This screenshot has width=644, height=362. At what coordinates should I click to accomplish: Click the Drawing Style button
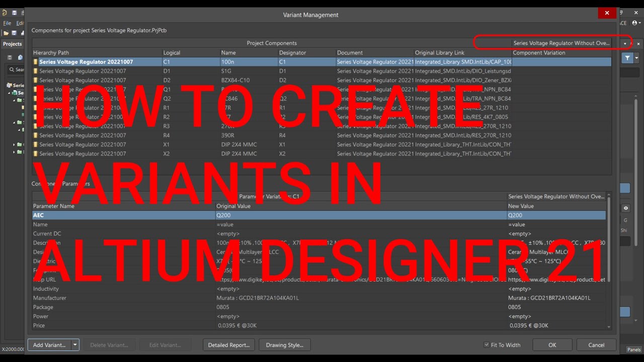[x=284, y=345]
